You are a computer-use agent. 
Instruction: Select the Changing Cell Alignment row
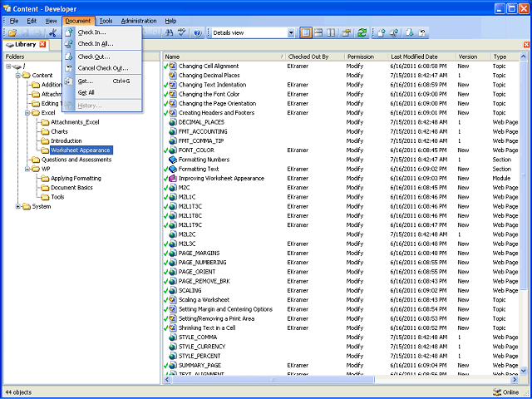click(x=341, y=66)
